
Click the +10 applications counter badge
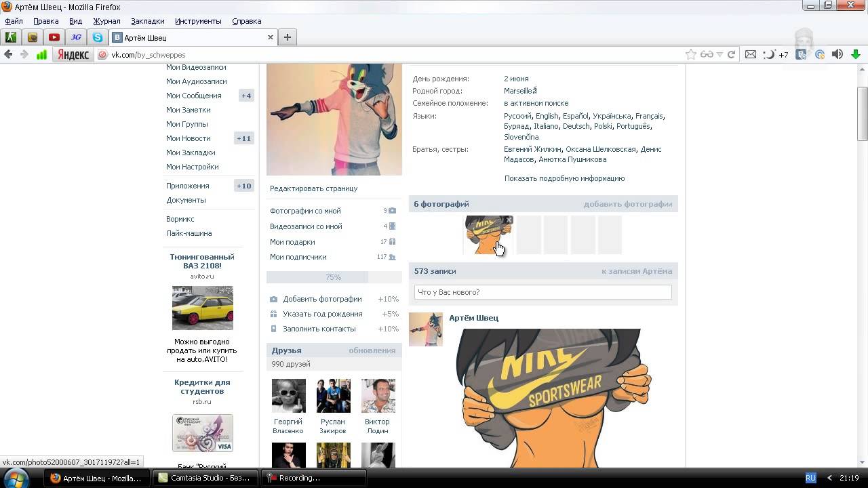pos(243,186)
